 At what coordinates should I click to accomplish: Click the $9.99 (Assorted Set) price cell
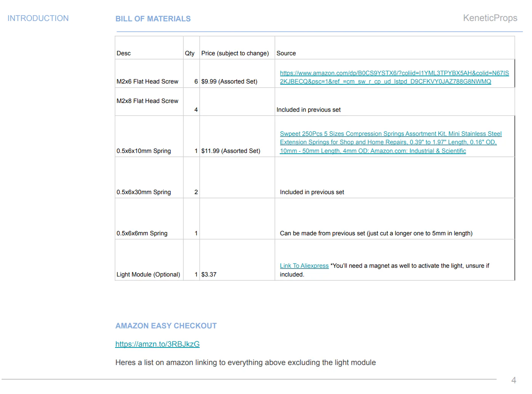pyautogui.click(x=237, y=74)
